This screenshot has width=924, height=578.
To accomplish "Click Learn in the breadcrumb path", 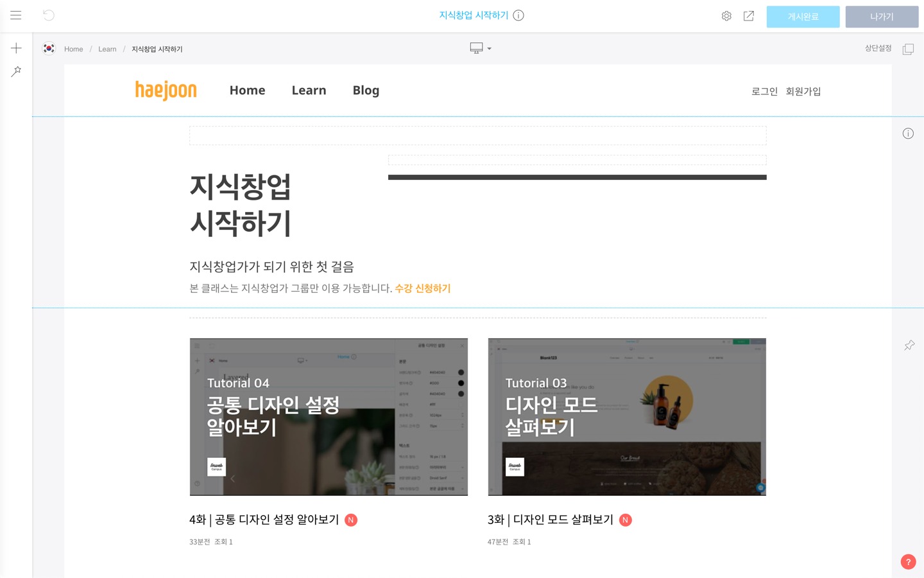I will [107, 49].
